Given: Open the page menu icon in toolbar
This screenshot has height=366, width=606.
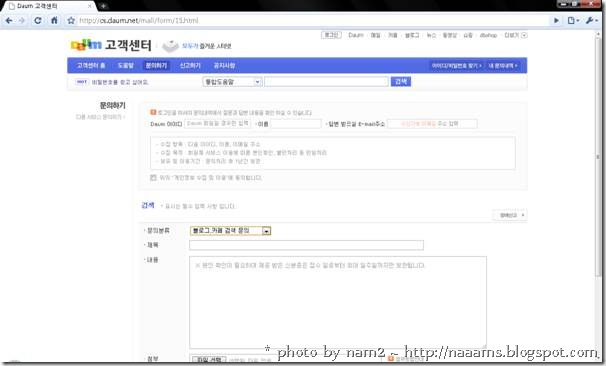Looking at the screenshot, I should 573,20.
